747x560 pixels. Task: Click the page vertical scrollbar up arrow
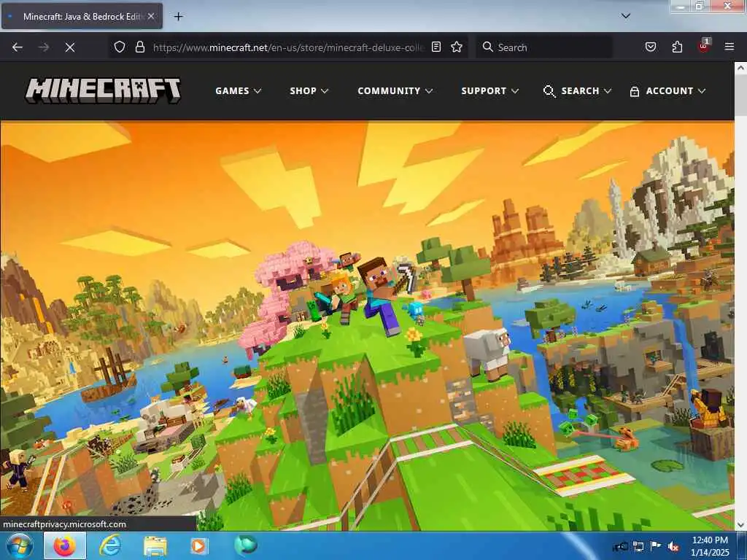[740, 68]
